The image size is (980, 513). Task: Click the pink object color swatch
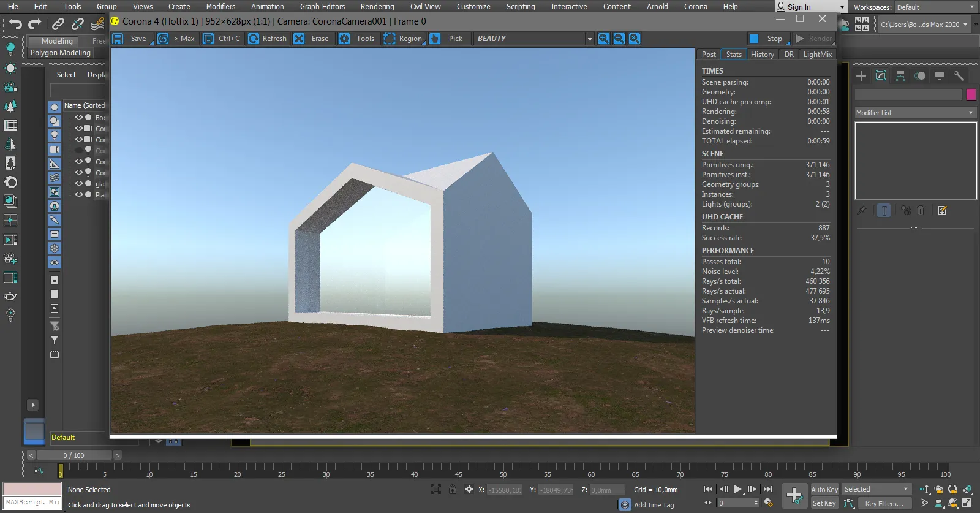[x=971, y=94]
